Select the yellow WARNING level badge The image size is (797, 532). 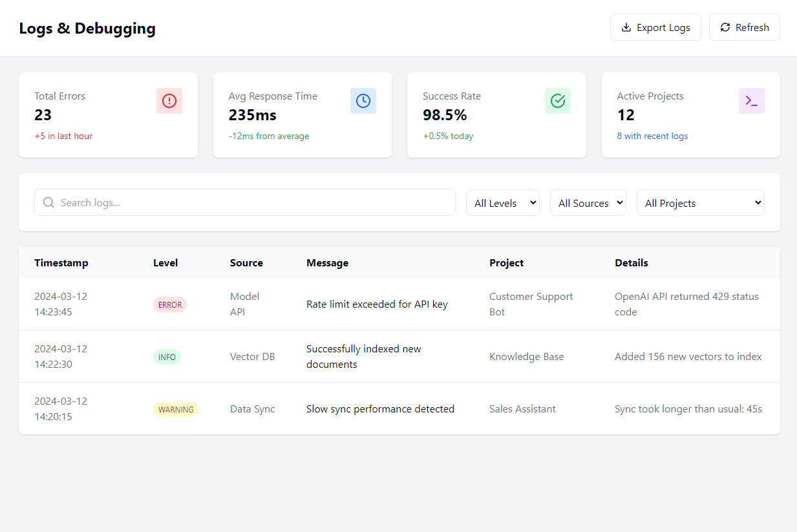[x=176, y=409]
